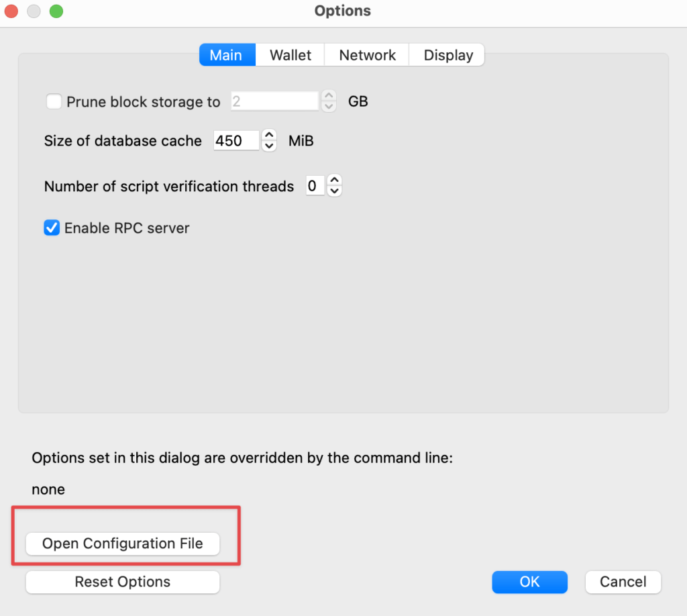Open the configuration file
The image size is (687, 616).
(x=123, y=544)
